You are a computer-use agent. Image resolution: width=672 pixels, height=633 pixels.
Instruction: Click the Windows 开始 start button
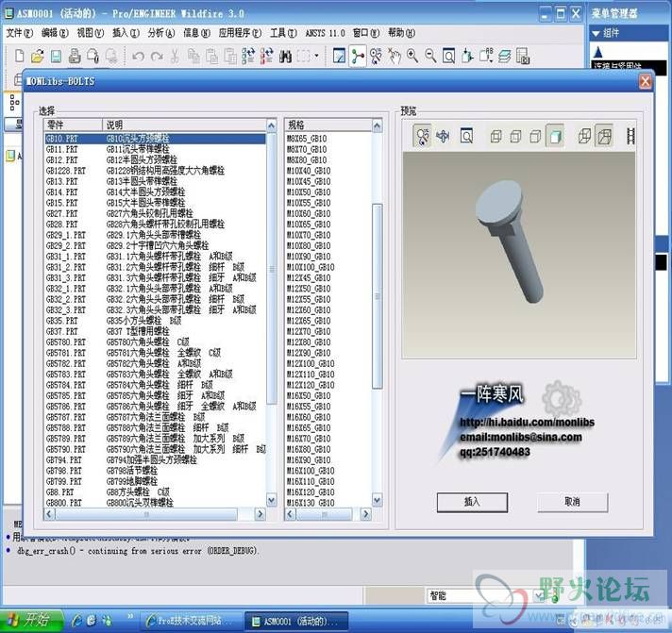click(31, 620)
